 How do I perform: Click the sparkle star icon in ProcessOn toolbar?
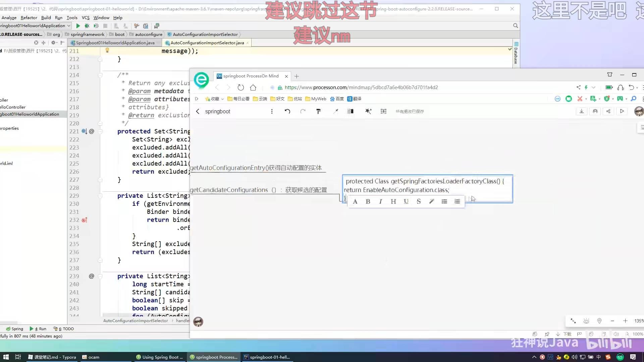click(x=368, y=111)
